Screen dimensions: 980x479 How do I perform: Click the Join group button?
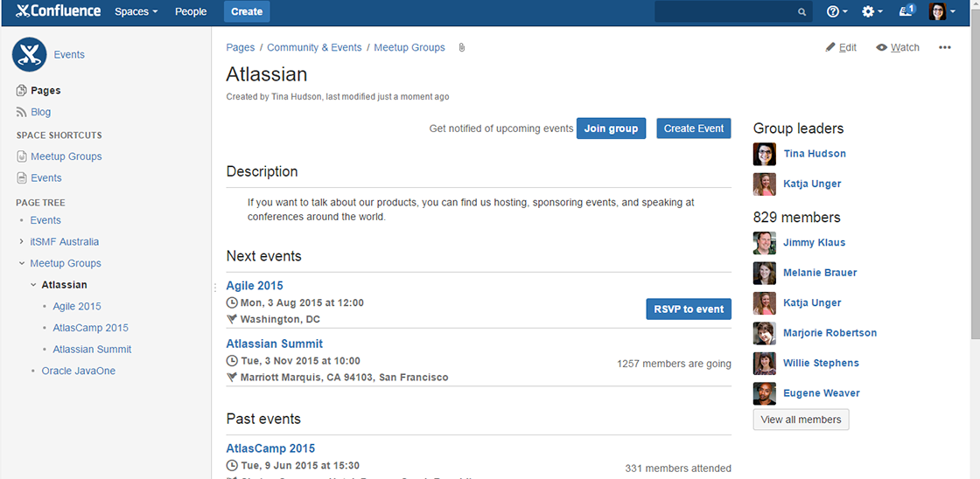(612, 128)
